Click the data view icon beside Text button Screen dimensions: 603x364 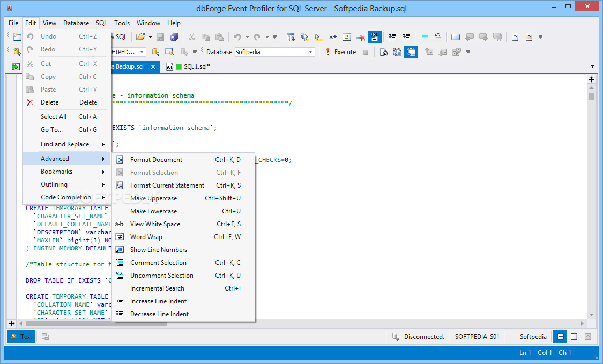45,337
